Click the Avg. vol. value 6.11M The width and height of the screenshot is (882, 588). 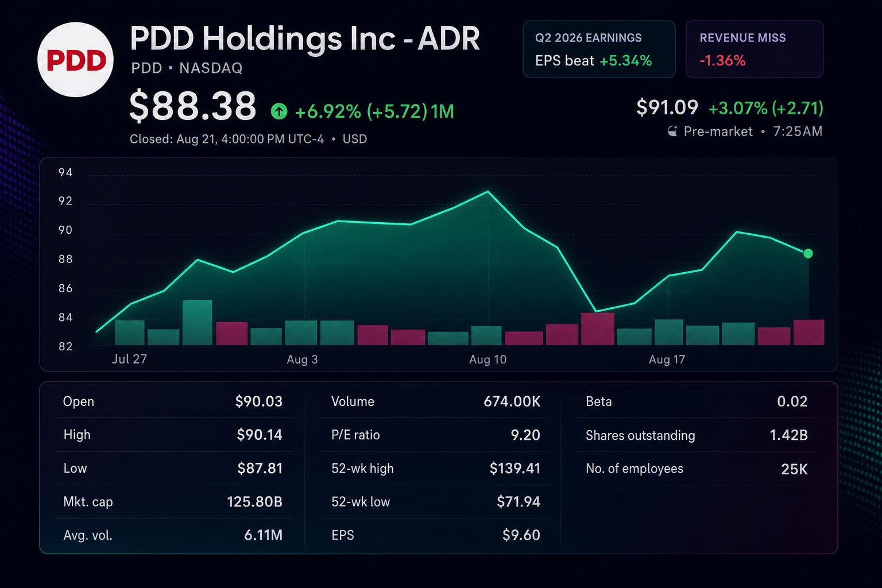tap(264, 535)
